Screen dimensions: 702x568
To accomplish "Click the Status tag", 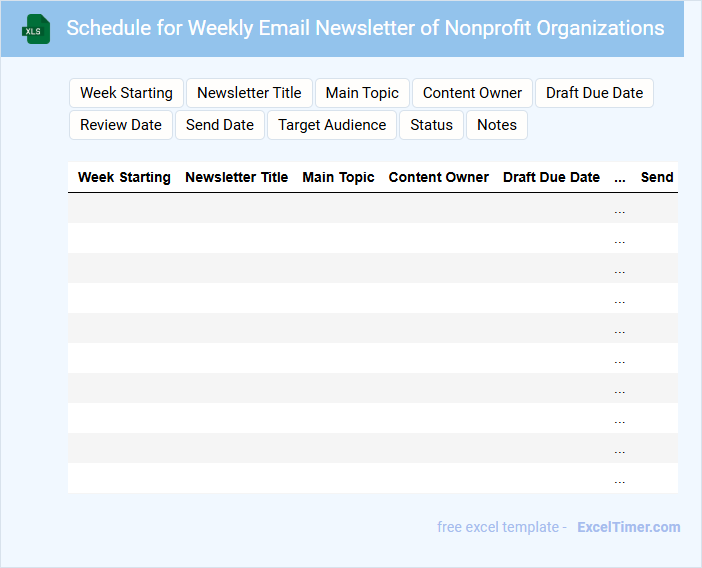I will (x=431, y=125).
